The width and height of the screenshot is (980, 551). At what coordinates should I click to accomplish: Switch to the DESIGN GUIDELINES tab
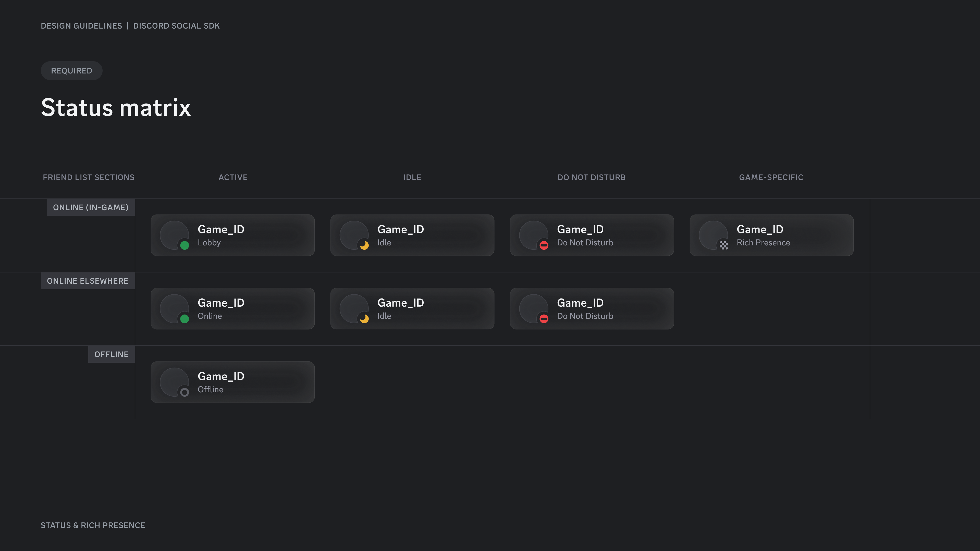(x=81, y=26)
